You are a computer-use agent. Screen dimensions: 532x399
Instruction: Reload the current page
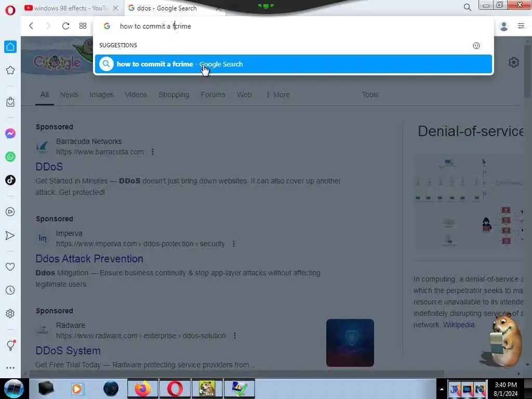click(x=65, y=26)
